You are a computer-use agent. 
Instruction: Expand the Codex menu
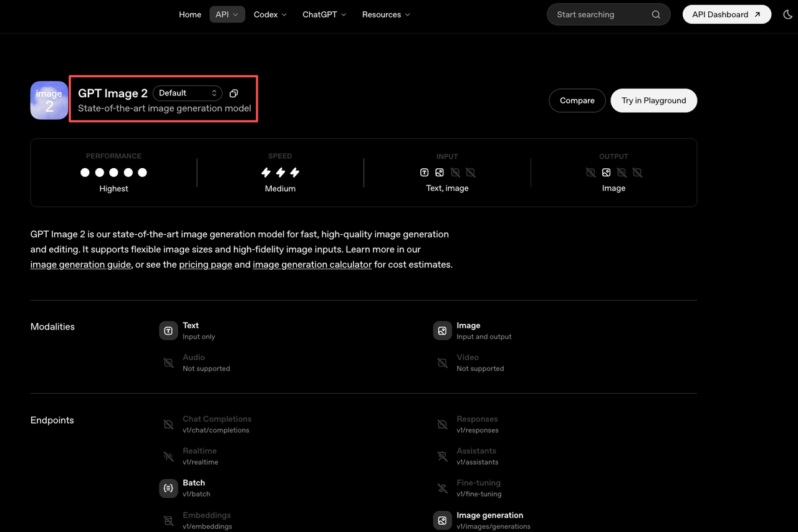click(x=270, y=14)
